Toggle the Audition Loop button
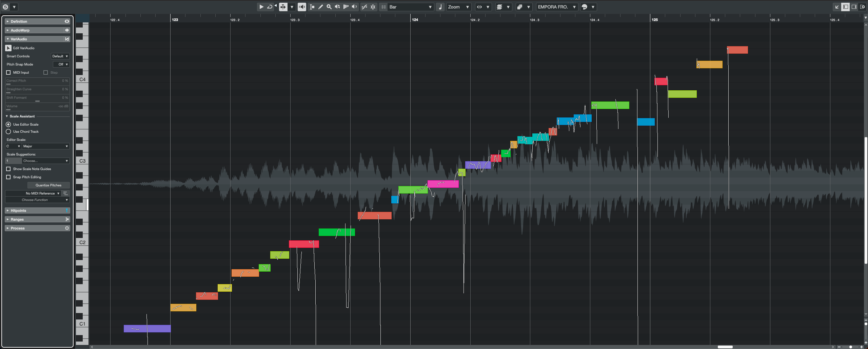This screenshot has width=868, height=349. (270, 7)
